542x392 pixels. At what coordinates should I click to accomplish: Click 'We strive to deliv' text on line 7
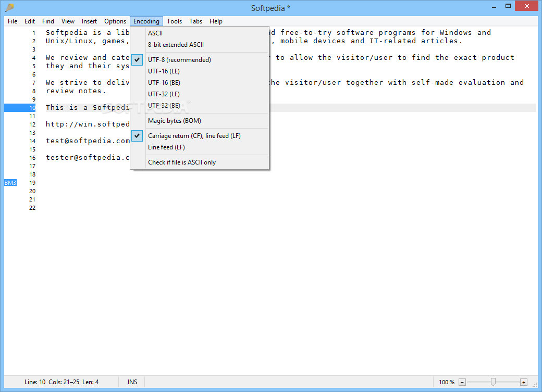[88, 83]
